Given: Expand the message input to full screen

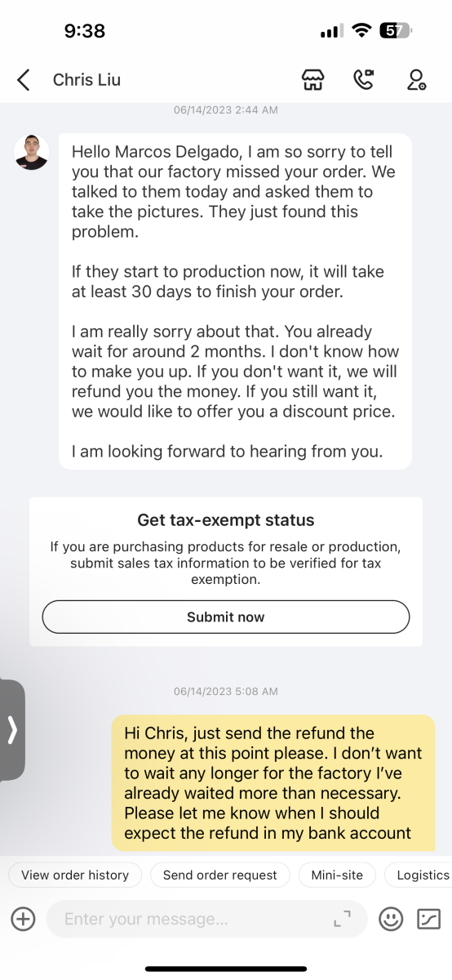Looking at the screenshot, I should [342, 919].
